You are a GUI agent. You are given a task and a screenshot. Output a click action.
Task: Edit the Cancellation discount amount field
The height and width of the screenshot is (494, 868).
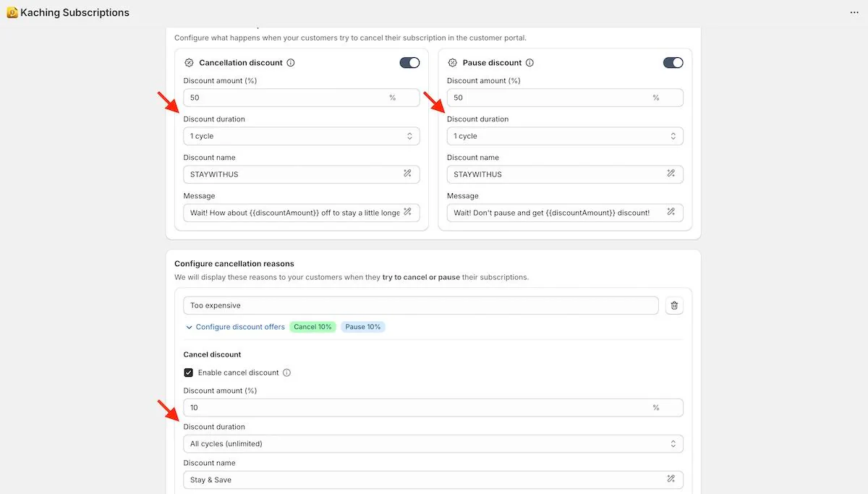point(302,98)
